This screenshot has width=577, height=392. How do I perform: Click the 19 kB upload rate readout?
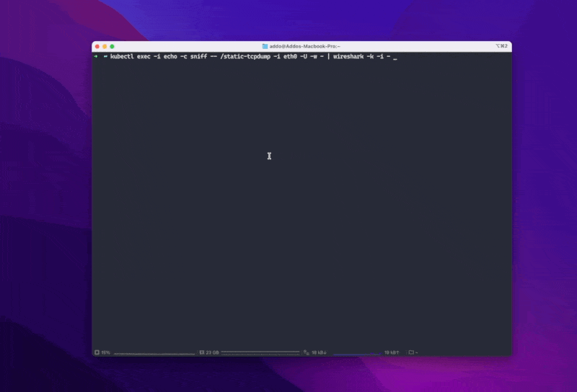pyautogui.click(x=392, y=352)
